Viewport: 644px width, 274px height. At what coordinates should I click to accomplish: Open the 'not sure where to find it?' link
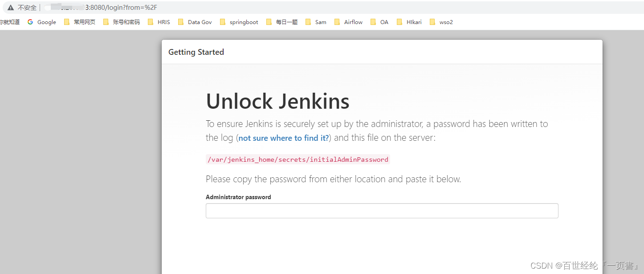(x=284, y=138)
